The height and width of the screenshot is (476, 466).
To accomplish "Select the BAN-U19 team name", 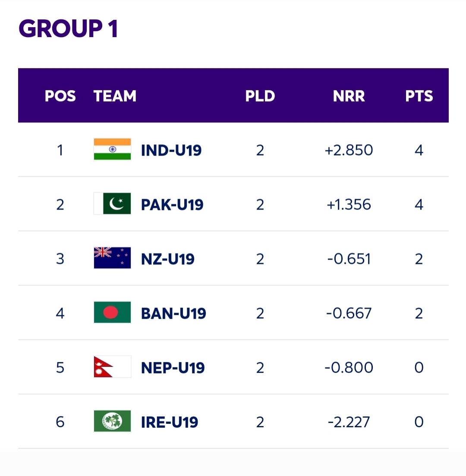I will coord(173,313).
